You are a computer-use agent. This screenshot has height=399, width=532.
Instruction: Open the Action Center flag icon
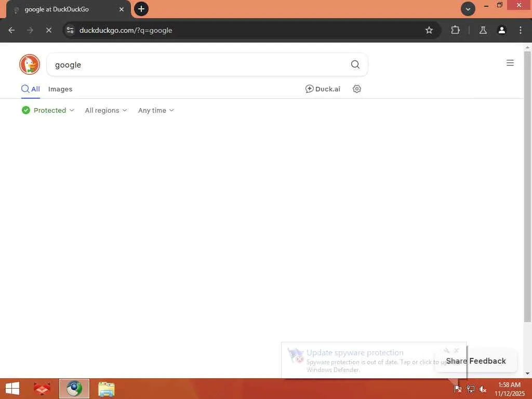(458, 389)
